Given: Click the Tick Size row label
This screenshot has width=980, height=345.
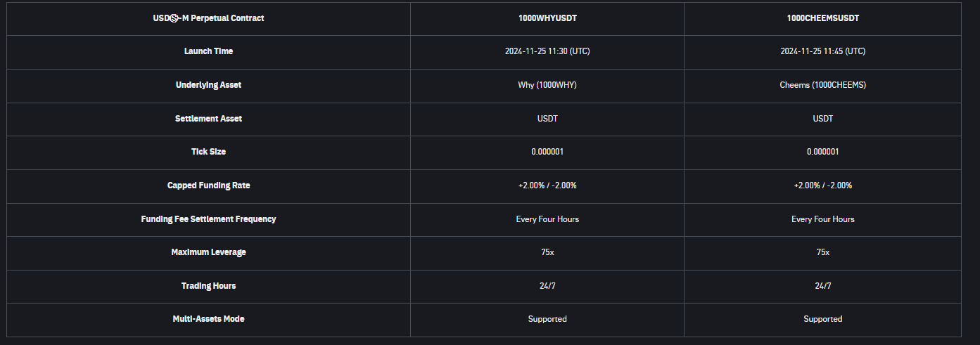Looking at the screenshot, I should coord(208,152).
